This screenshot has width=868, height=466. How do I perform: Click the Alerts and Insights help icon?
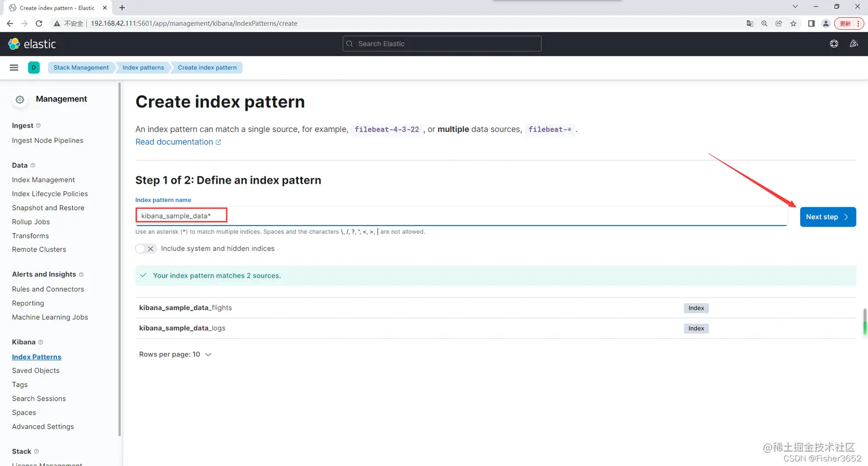(81, 275)
